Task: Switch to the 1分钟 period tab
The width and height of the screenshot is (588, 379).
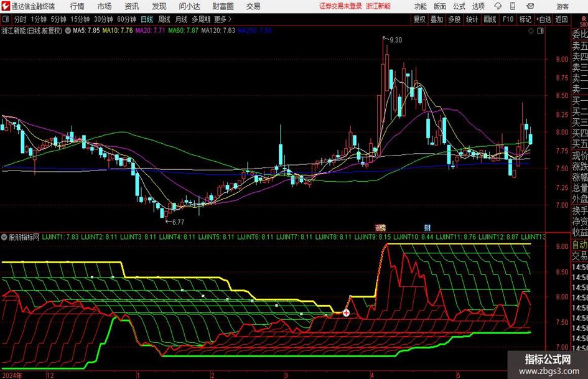Action: (x=39, y=19)
